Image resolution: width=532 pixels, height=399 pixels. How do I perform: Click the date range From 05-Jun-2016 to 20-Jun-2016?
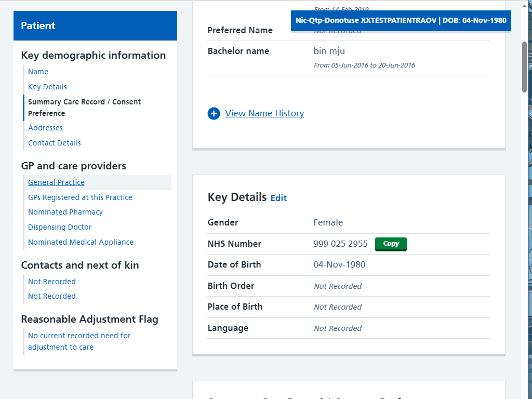point(364,65)
